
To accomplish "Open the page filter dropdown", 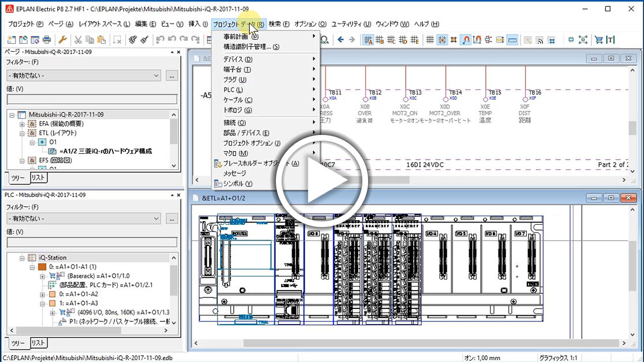I will coord(84,76).
